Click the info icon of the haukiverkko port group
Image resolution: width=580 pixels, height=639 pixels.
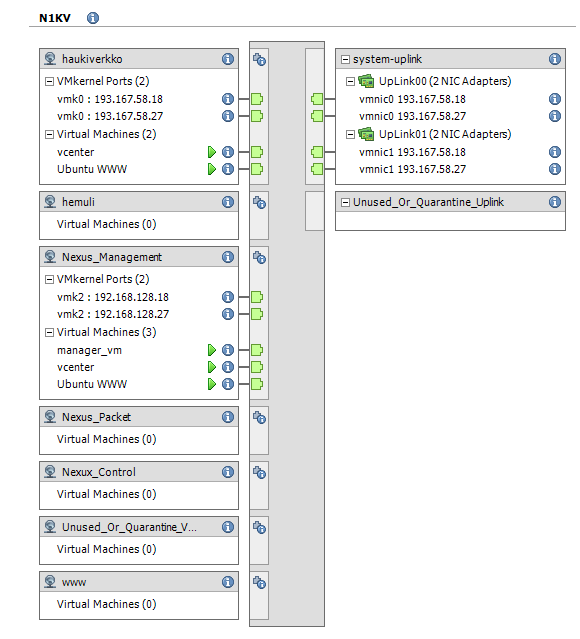[228, 59]
